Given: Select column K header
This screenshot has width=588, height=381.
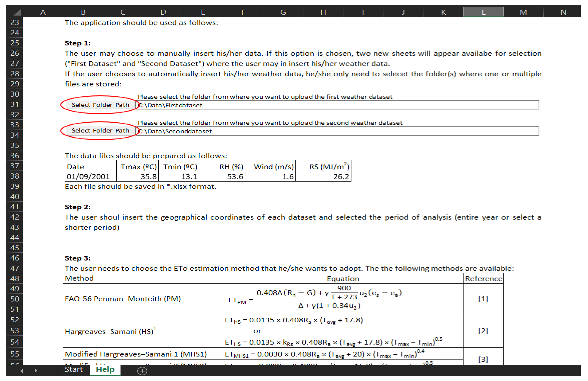Looking at the screenshot, I should click(x=443, y=12).
